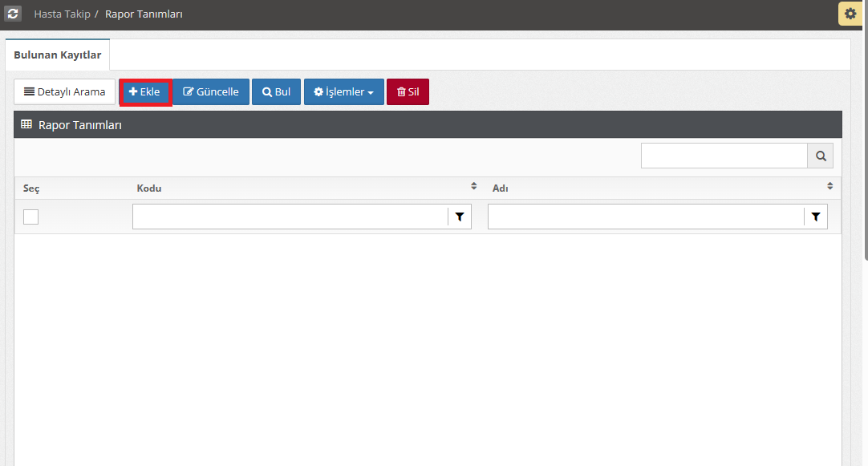868x466 pixels.
Task: Click the Rapor Tanımları table grid icon
Action: 26,124
